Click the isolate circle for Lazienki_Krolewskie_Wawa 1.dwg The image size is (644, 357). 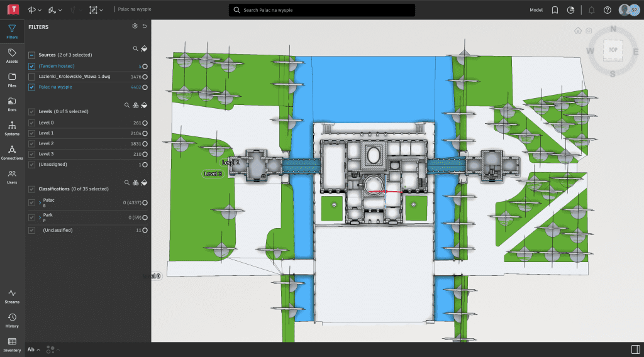tap(145, 77)
